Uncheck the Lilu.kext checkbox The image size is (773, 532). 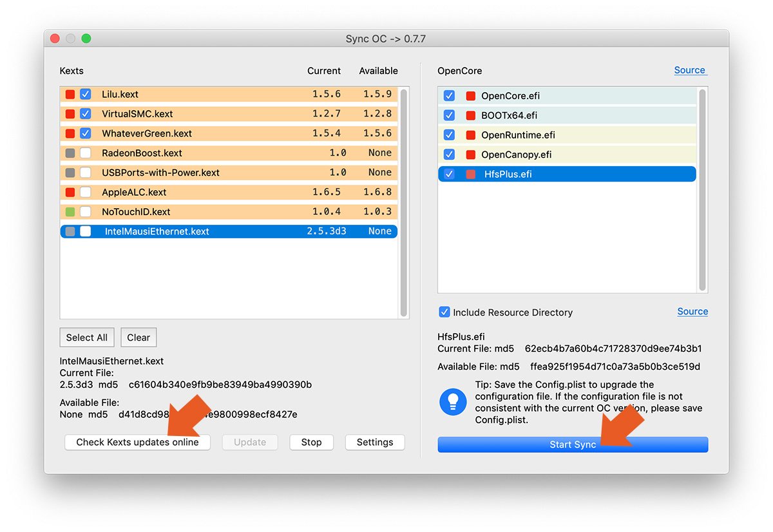pyautogui.click(x=86, y=94)
